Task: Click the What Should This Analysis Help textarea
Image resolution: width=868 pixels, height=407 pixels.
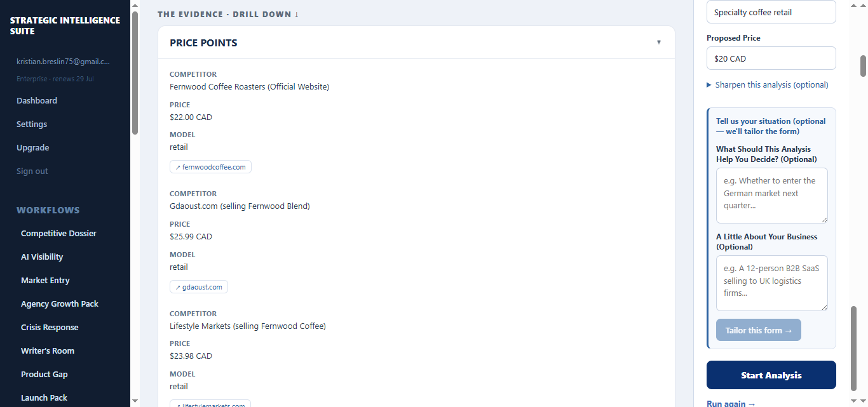Action: point(772,196)
